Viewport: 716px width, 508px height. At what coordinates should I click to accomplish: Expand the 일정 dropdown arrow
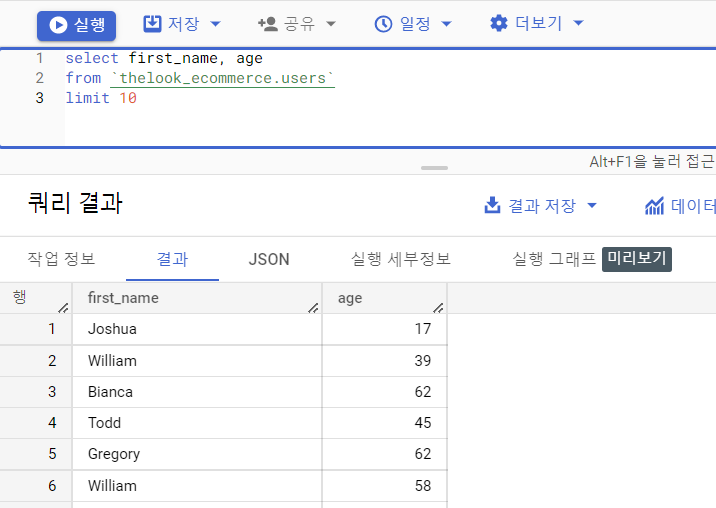pos(447,24)
